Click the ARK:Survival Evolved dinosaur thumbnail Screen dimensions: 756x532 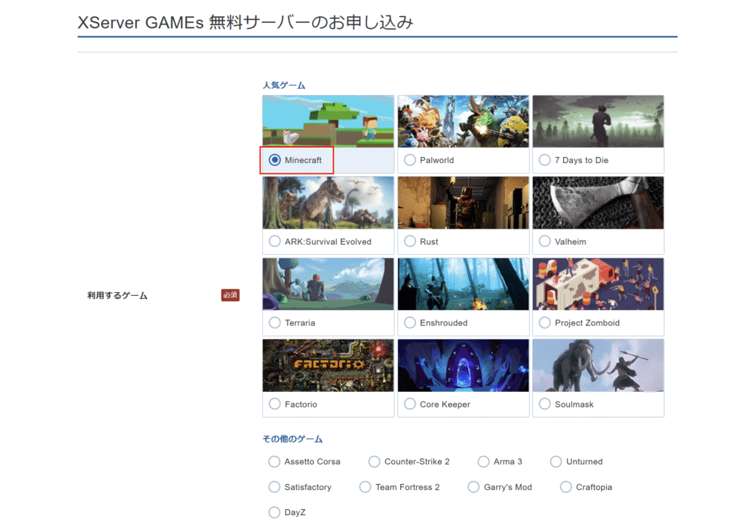coord(329,203)
